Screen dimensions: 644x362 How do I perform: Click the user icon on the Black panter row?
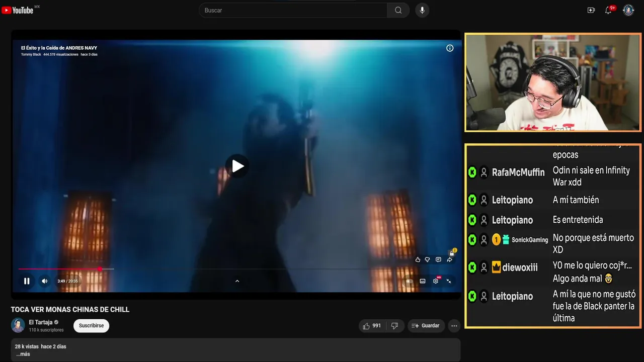(x=484, y=296)
